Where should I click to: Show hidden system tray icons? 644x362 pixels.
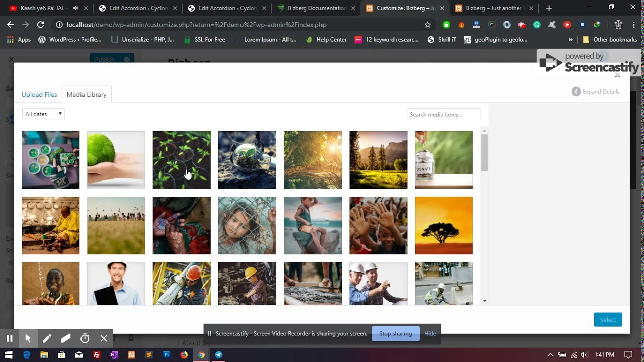click(x=551, y=355)
